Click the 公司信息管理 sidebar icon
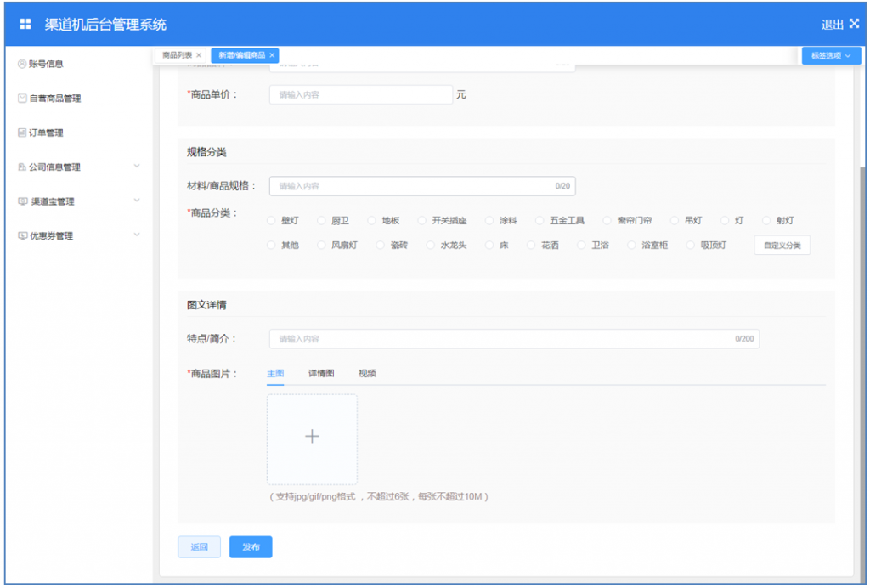Viewport: 870px width, 588px height. coord(22,167)
